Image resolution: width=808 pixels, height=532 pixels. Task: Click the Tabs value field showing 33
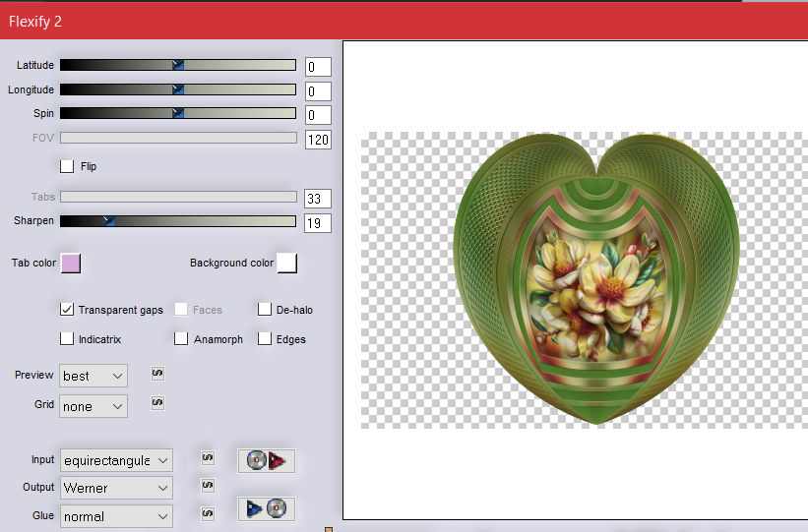point(318,199)
